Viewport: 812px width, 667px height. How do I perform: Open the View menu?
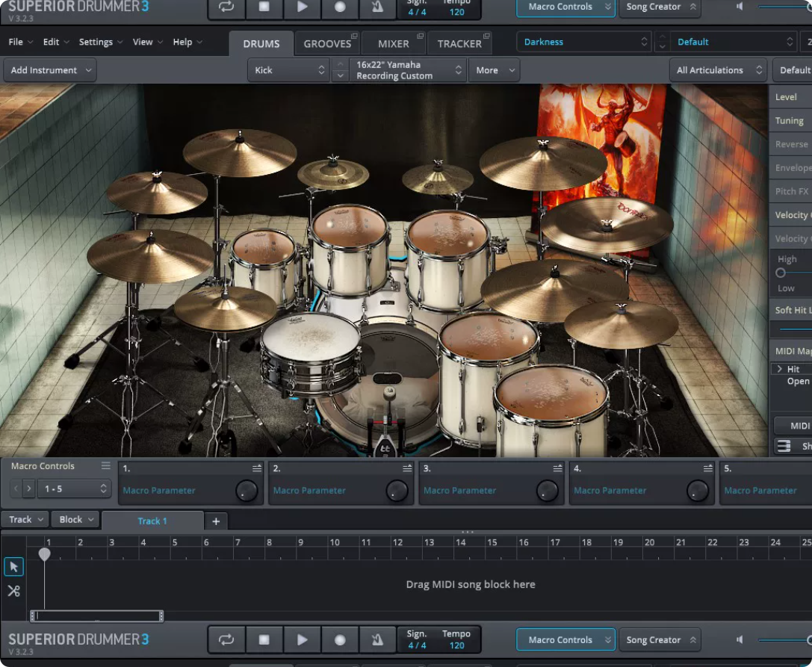point(148,42)
